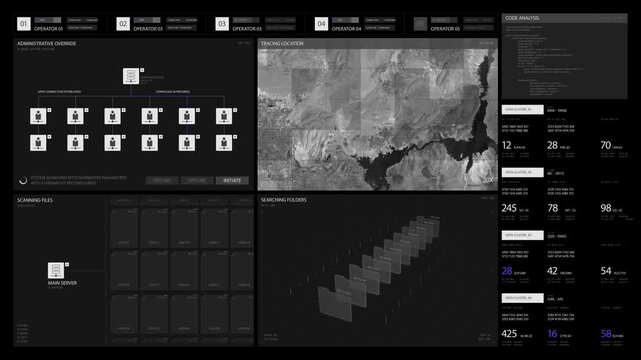
Task: Click the MAIN SERVER label
Action: [x=62, y=283]
